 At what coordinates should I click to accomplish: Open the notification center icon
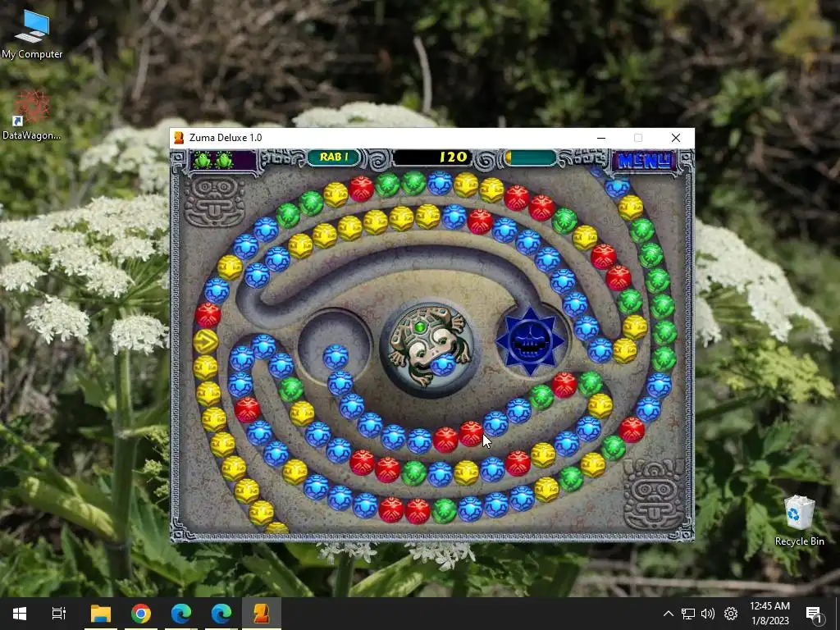point(815,614)
